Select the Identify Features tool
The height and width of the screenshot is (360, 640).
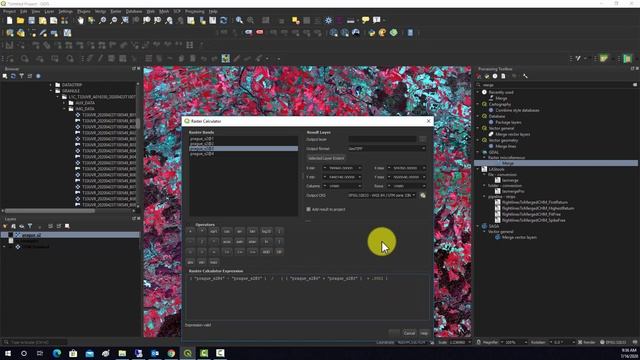239,20
